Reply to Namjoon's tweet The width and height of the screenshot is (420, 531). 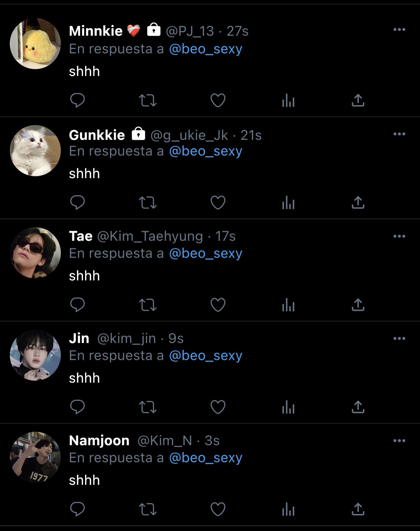(x=78, y=509)
